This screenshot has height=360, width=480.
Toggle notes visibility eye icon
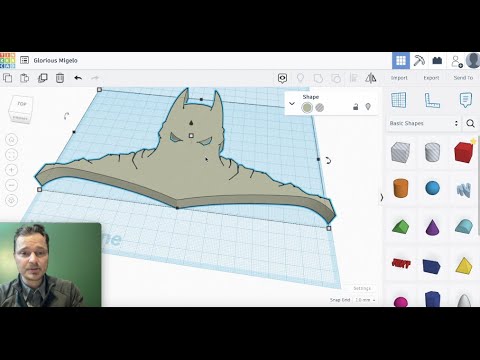(282, 78)
